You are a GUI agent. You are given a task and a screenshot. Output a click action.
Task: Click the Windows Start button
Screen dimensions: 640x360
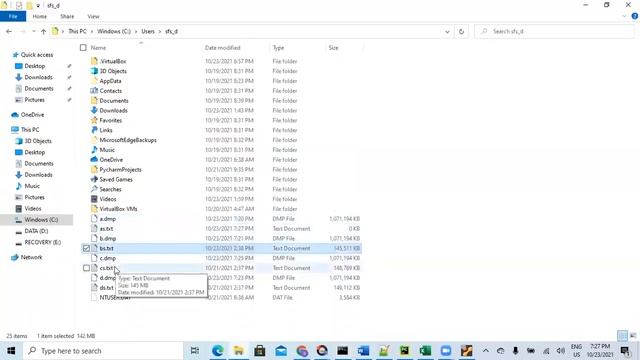(x=11, y=351)
